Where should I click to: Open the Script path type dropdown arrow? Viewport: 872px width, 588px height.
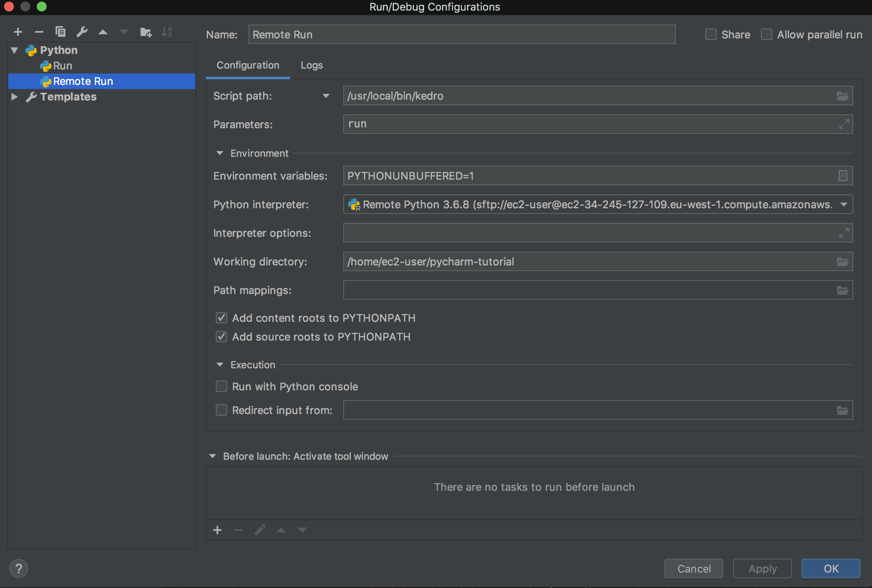point(326,96)
